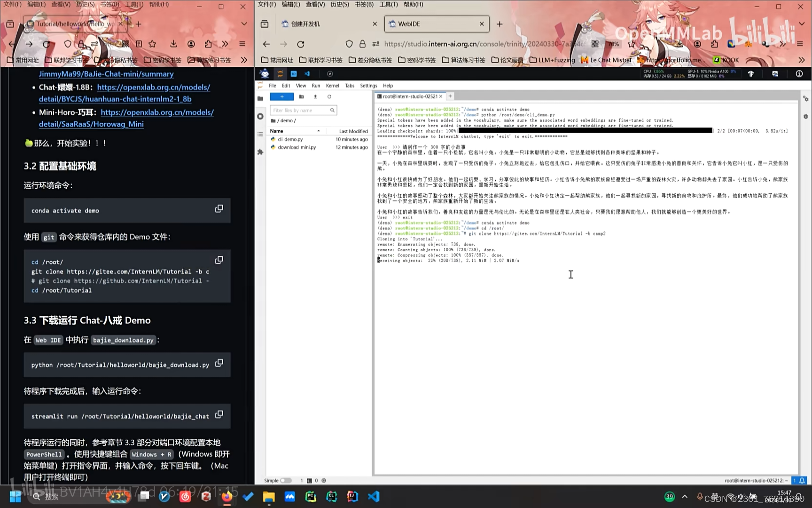Open property inspector gears icon on right sidebar

click(805, 99)
